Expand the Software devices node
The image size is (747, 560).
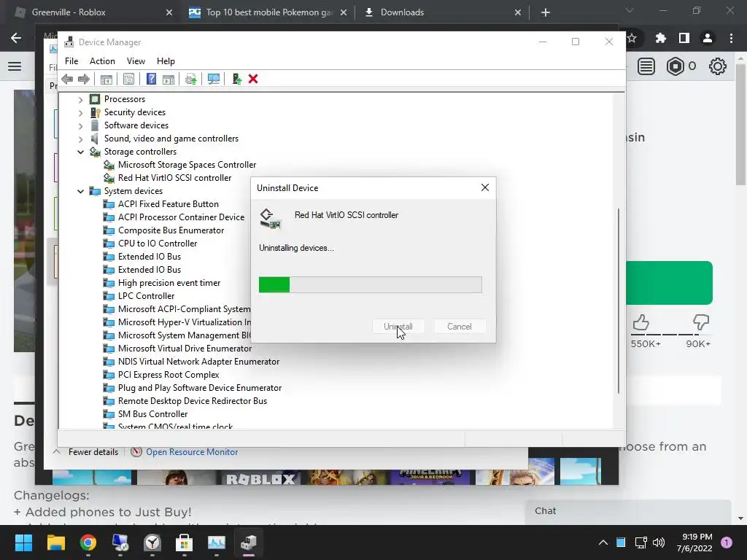[x=80, y=125]
